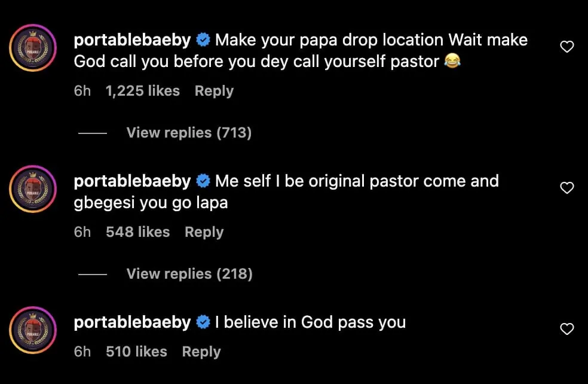Open portablebaeby username on second comment

click(132, 181)
